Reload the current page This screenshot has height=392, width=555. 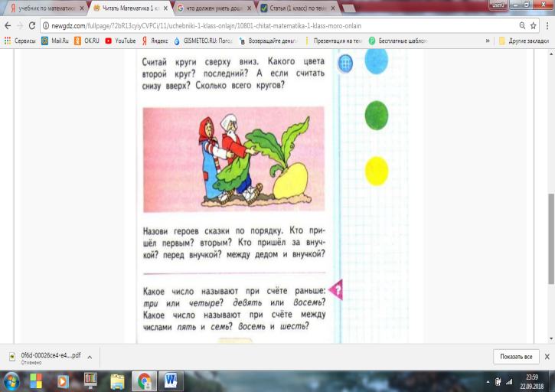pos(32,25)
